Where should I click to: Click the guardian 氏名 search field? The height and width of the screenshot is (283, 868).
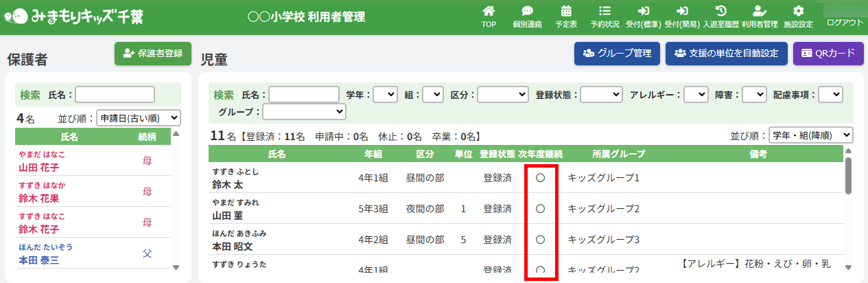point(115,94)
